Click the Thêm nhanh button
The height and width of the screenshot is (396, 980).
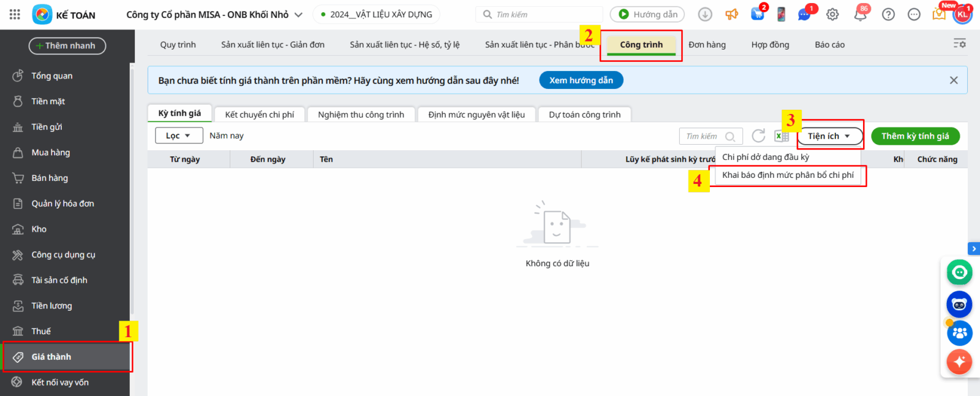(67, 46)
